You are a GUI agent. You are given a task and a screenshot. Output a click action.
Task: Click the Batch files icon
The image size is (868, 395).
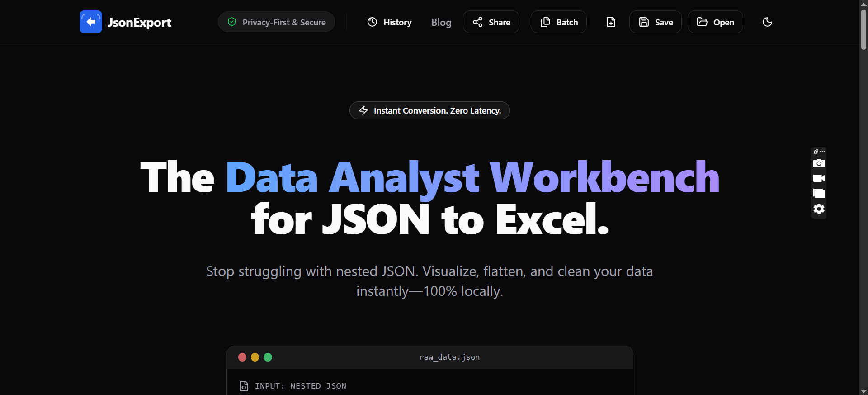pyautogui.click(x=546, y=22)
